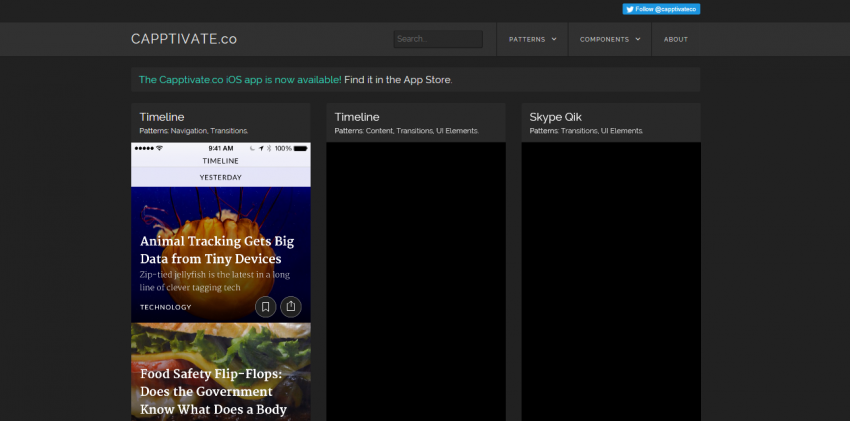
Task: Open the Patterns dropdown menu
Action: click(532, 40)
